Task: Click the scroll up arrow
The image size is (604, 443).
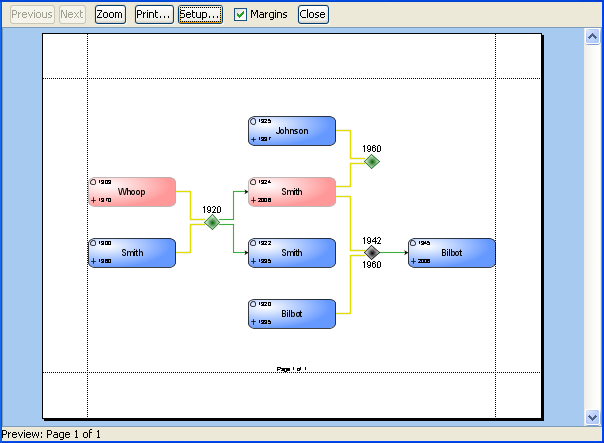Action: (592, 37)
